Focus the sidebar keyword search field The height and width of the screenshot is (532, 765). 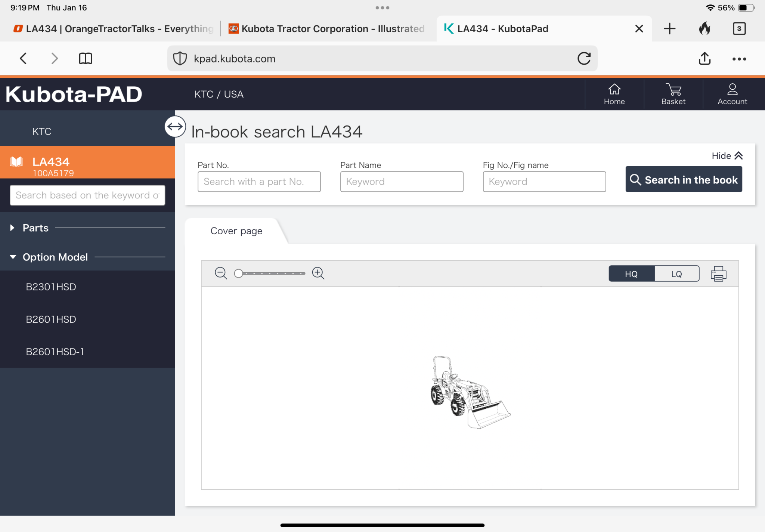click(87, 195)
